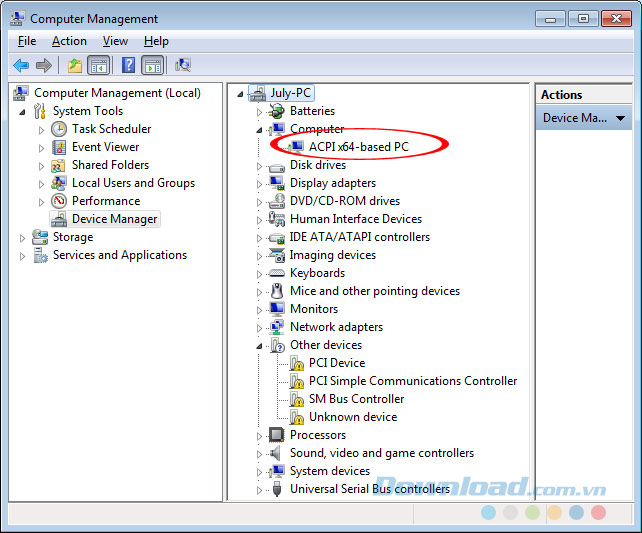Screen dimensions: 642x533
Task: Collapse the Other devices category
Action: tap(259, 346)
